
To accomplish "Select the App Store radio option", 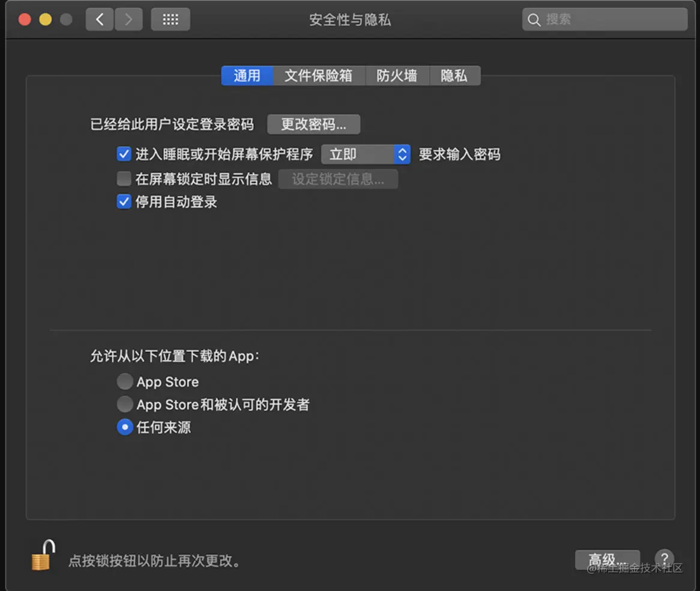I will pos(125,381).
